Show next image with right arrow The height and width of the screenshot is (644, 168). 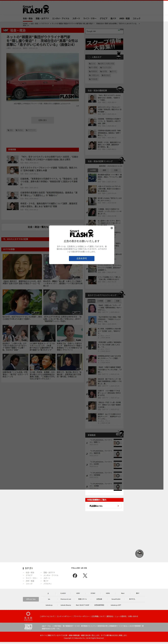[x=77, y=82]
